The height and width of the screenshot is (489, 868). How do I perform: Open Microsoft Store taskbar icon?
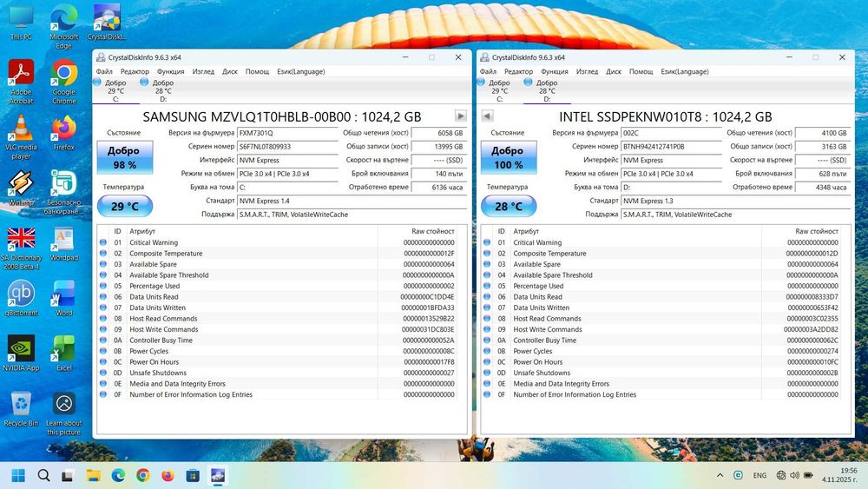point(193,475)
